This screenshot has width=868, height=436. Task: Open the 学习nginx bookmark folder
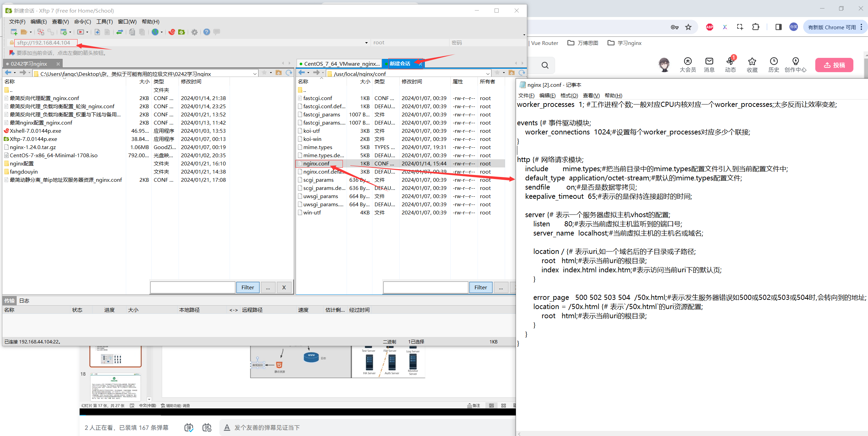point(625,43)
